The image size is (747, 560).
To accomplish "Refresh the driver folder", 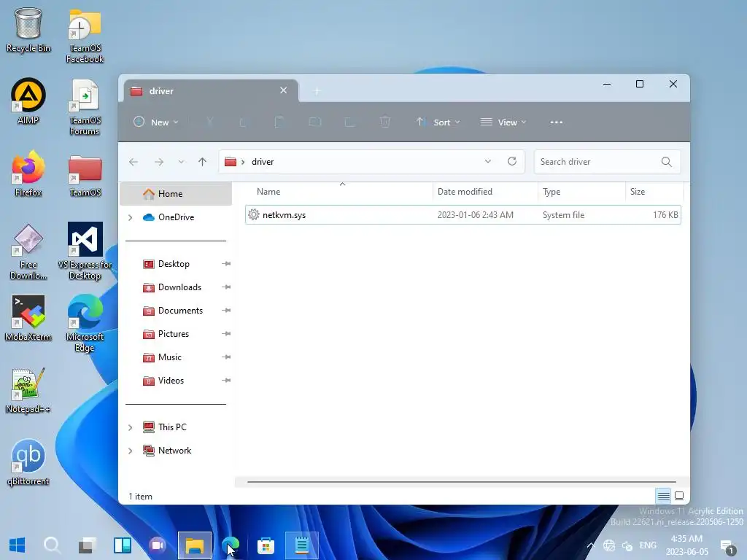I will [x=512, y=161].
